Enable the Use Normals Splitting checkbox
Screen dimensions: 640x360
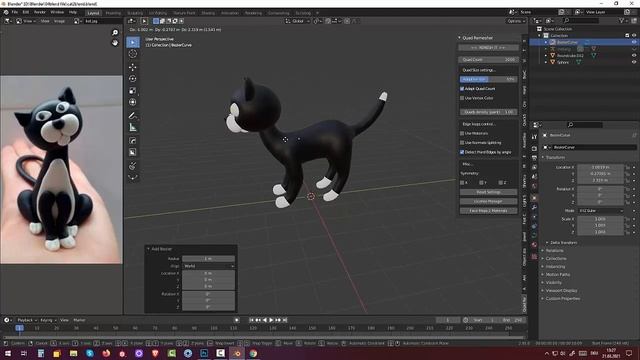click(x=462, y=143)
